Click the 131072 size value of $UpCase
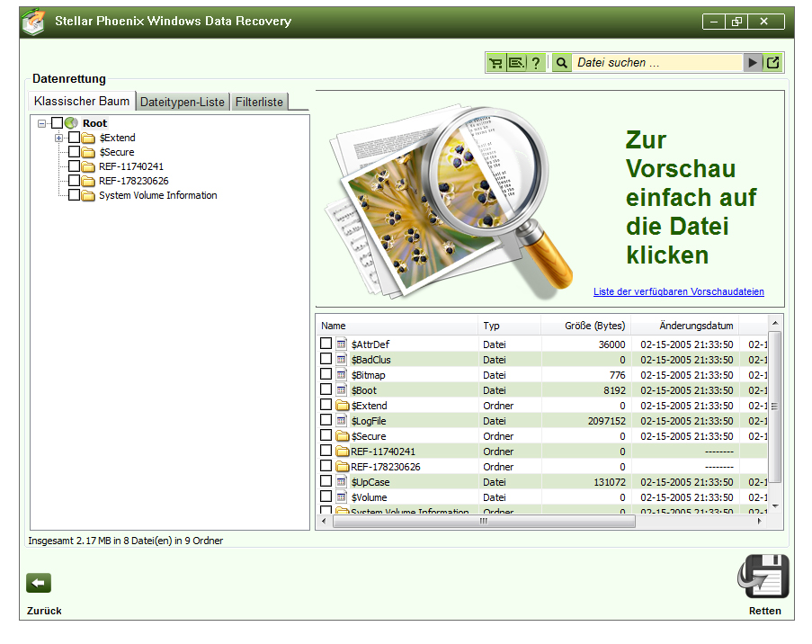This screenshot has height=644, width=812. point(610,482)
